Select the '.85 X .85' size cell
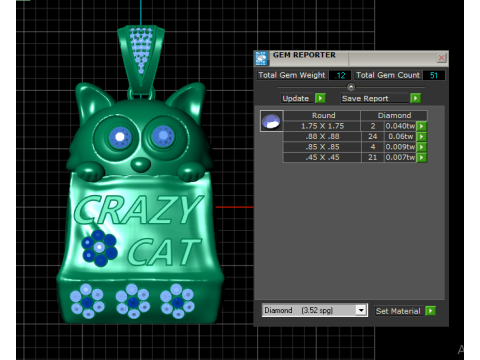Viewport: 480px width, 360px height. click(x=322, y=147)
